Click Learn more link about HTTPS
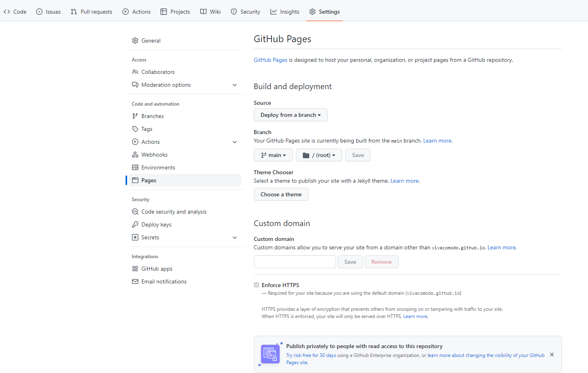 click(416, 316)
